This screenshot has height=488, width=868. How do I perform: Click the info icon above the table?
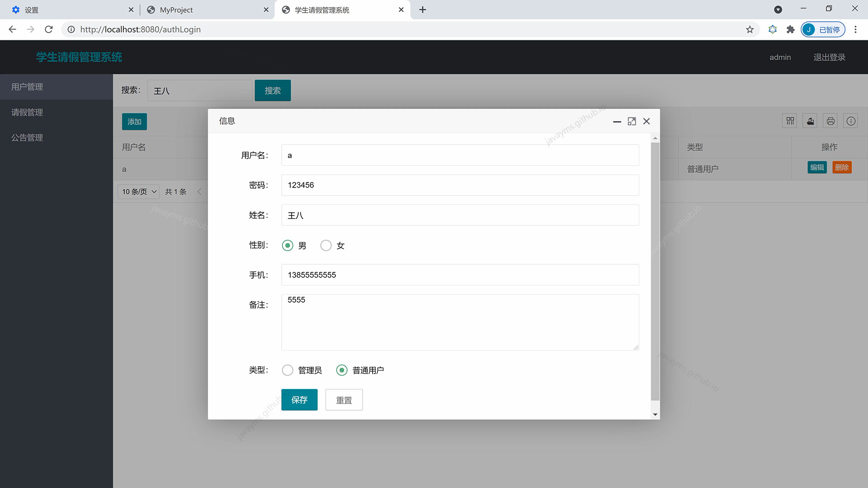(851, 121)
